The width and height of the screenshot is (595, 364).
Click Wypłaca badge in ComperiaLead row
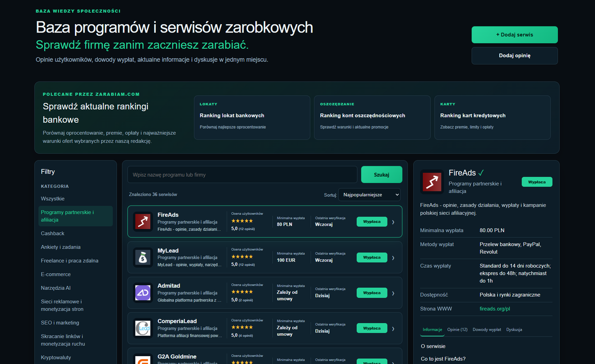[372, 328]
